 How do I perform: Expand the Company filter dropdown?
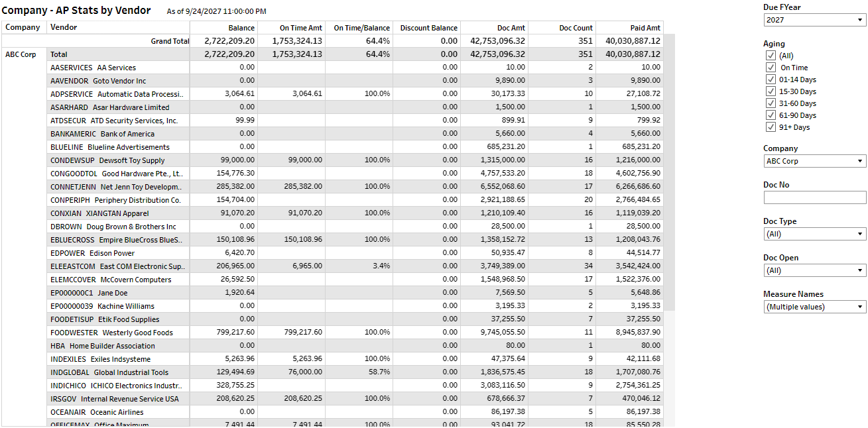[x=814, y=161]
